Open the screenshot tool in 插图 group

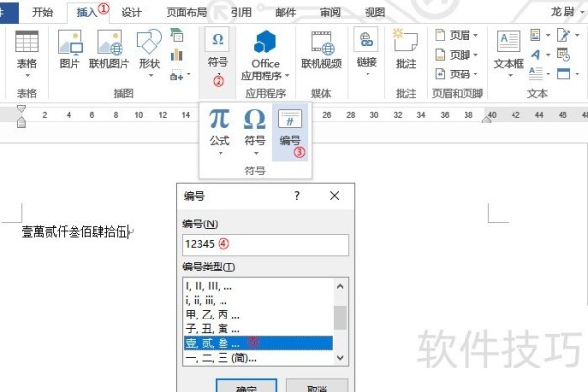pos(176,75)
